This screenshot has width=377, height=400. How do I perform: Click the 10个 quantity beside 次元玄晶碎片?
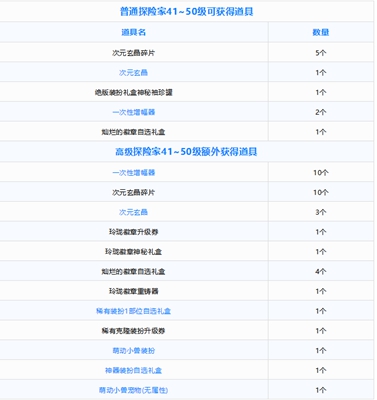321,192
